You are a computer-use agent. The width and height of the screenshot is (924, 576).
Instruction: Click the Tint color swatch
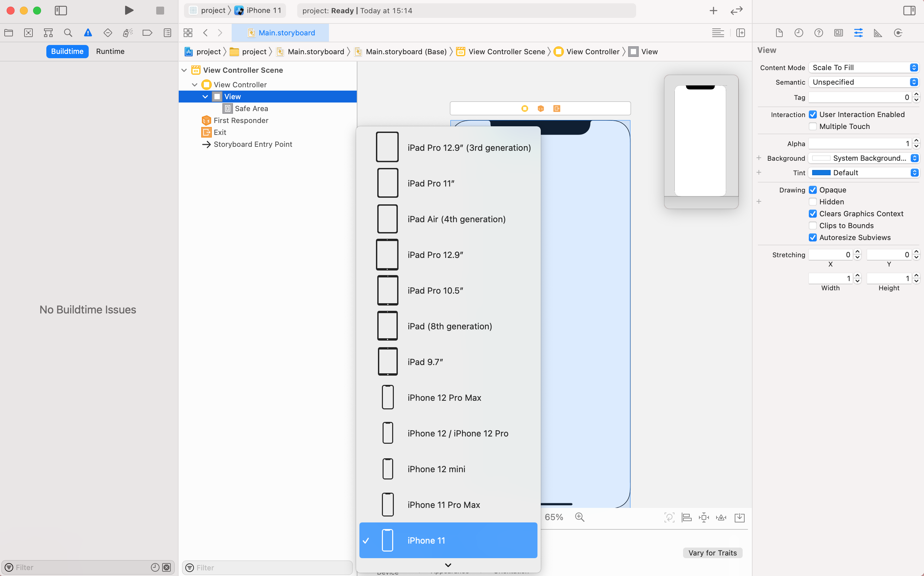(x=821, y=173)
